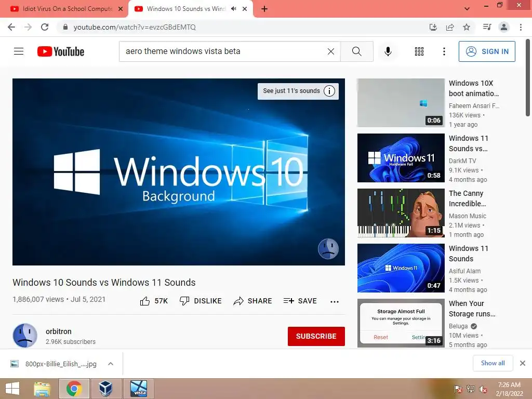Open more actions ellipsis under the video
The image size is (532, 399).
[335, 301]
